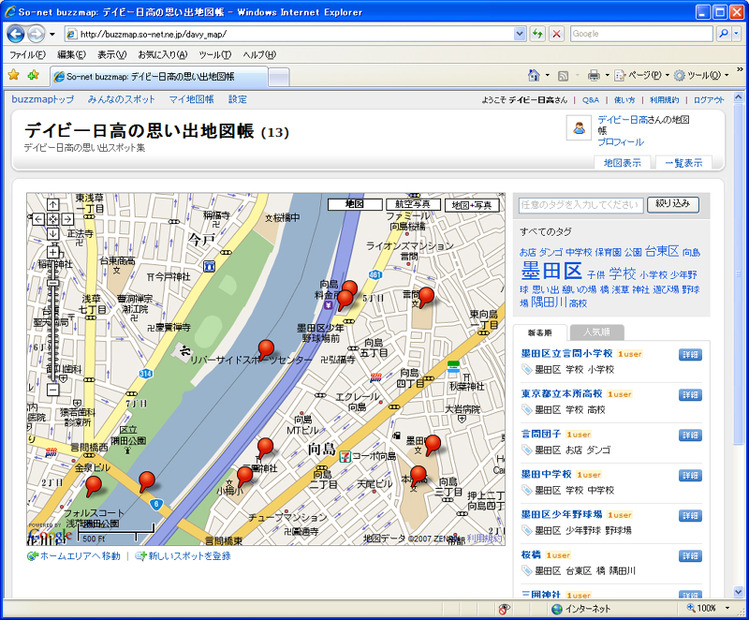Click the プロフィール link
Screen dimensions: 749x620
click(x=621, y=142)
